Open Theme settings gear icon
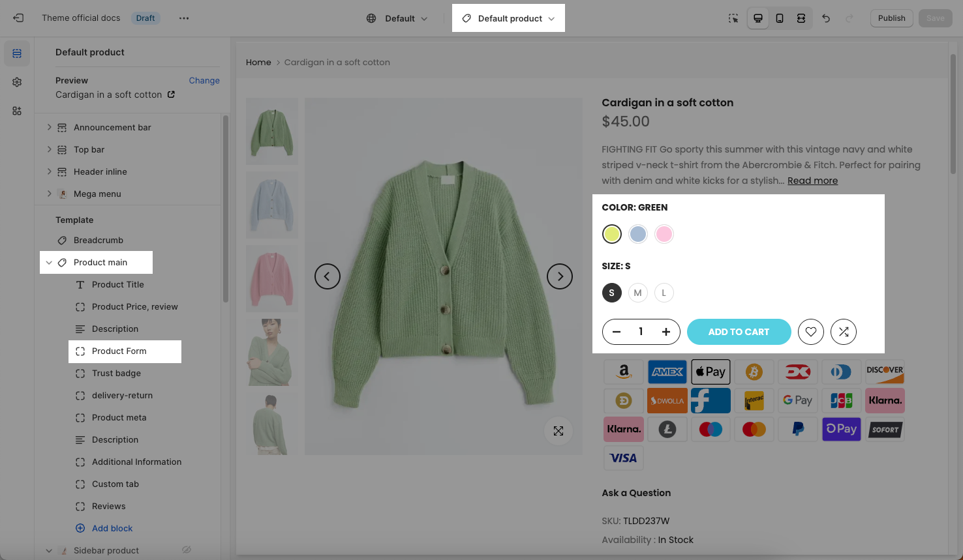 17,82
